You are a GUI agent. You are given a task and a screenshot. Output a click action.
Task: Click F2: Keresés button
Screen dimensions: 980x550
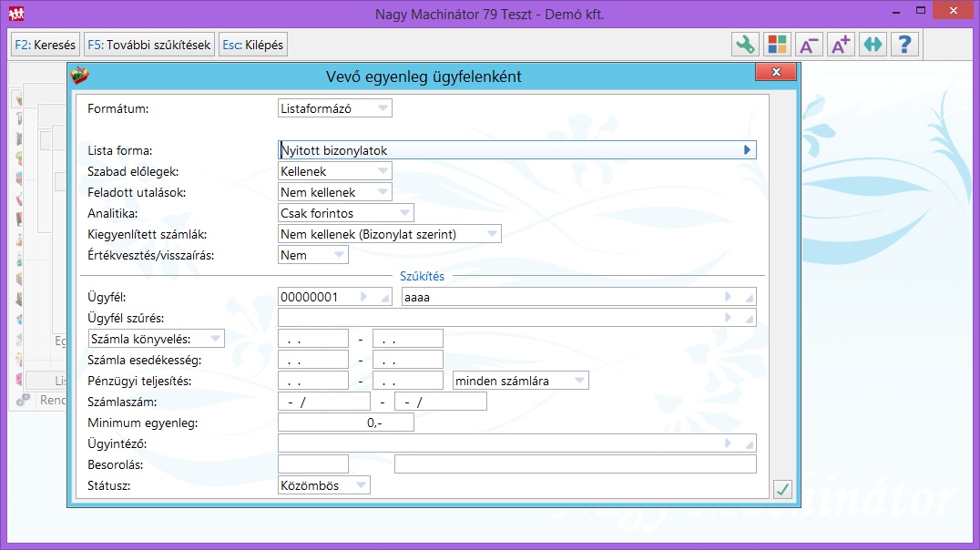click(x=45, y=45)
